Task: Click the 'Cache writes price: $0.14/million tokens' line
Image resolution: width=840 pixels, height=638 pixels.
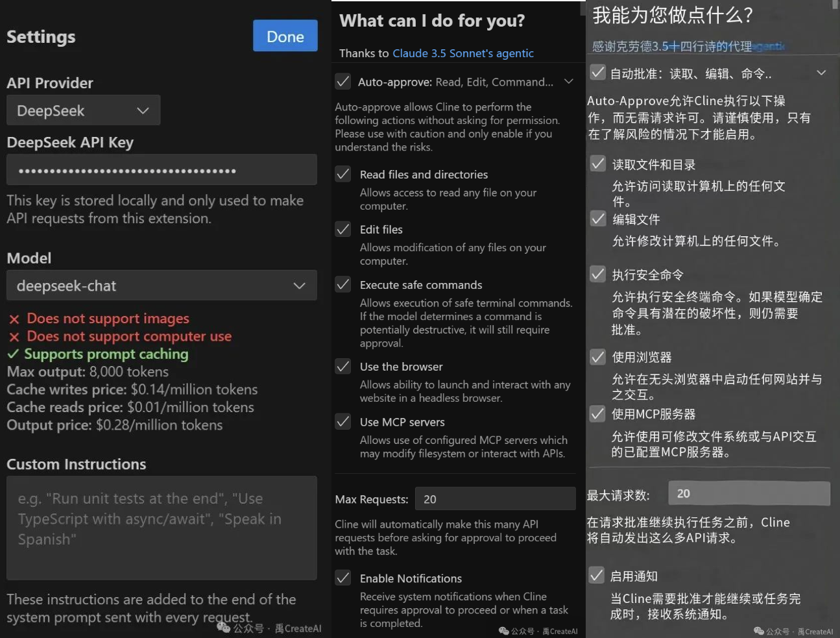Action: tap(132, 389)
